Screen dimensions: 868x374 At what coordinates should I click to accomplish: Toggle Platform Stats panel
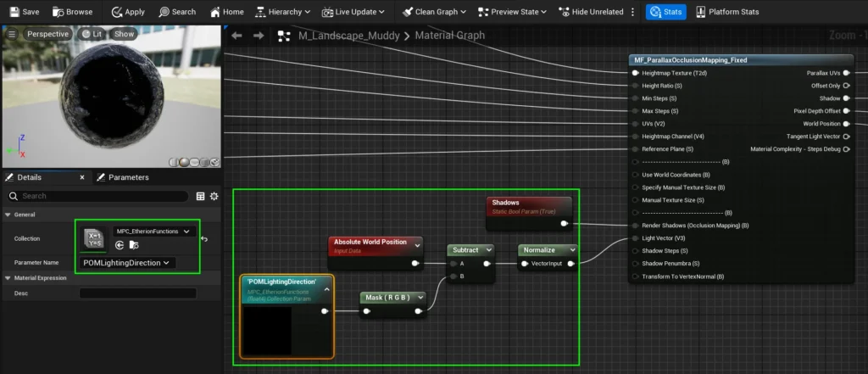pos(727,12)
